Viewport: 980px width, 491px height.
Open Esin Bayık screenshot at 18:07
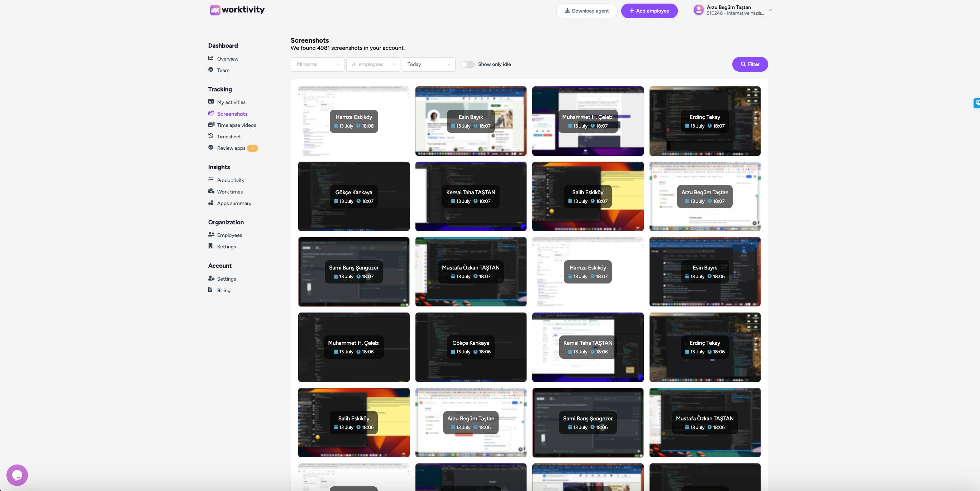tap(471, 121)
